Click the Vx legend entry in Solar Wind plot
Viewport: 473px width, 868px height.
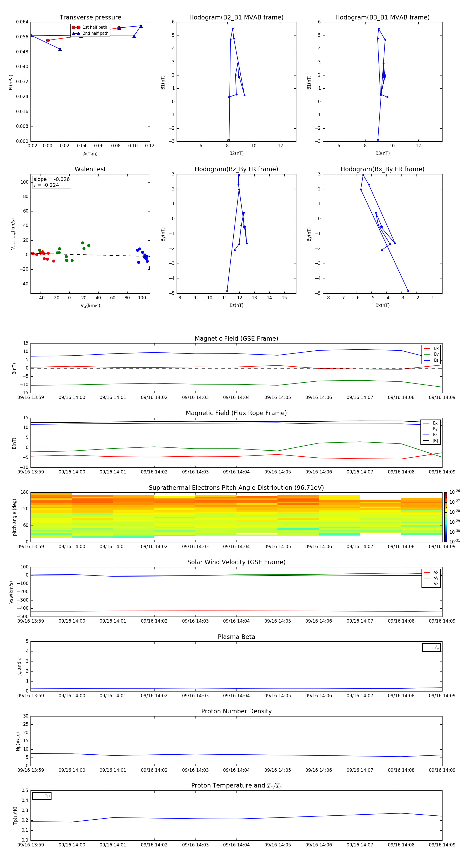pyautogui.click(x=431, y=572)
